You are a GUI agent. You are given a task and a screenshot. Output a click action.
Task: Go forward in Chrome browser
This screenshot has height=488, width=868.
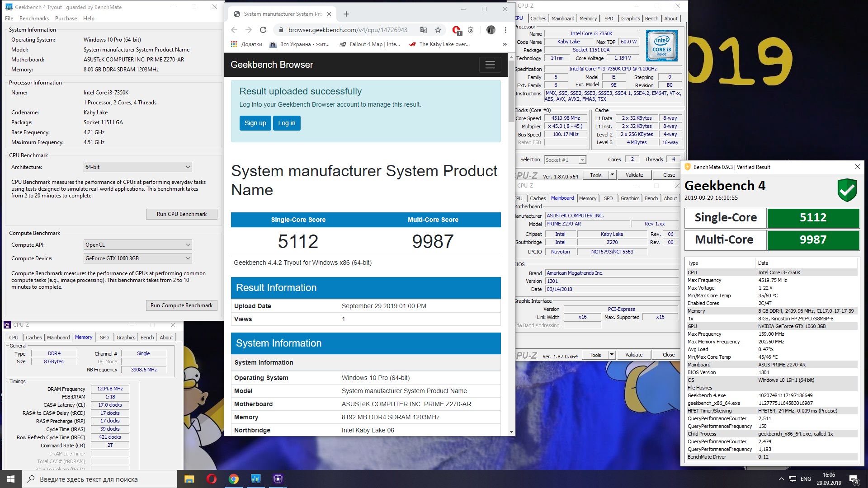pos(249,30)
